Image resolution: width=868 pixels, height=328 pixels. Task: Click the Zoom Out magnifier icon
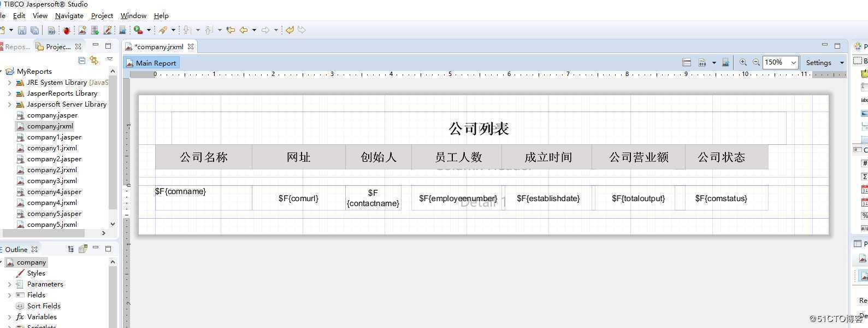coord(756,62)
